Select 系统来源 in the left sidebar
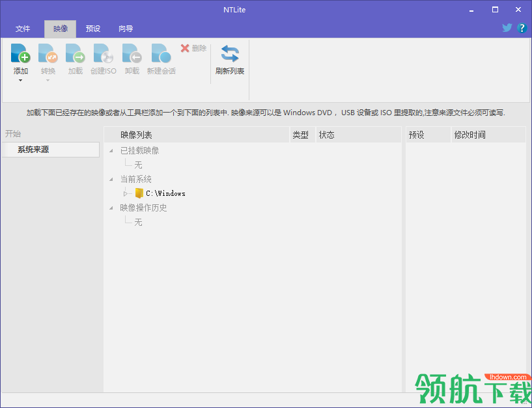Image resolution: width=532 pixels, height=408 pixels. click(50, 150)
